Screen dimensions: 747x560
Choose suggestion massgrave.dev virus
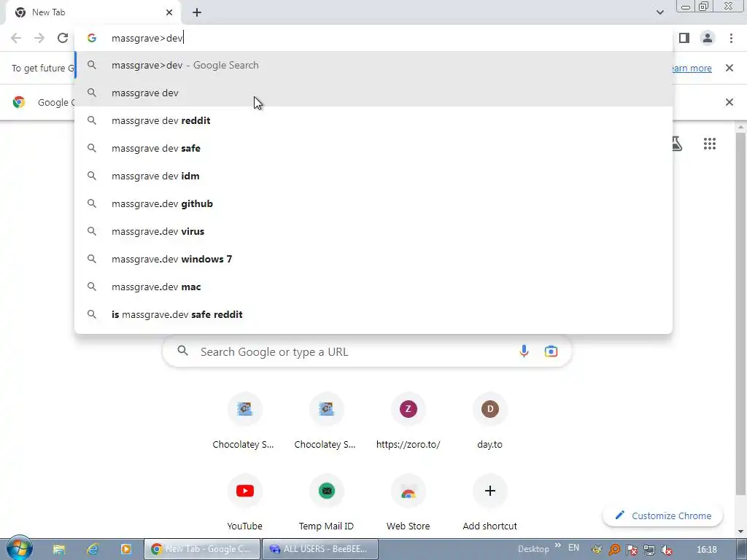tap(373, 231)
